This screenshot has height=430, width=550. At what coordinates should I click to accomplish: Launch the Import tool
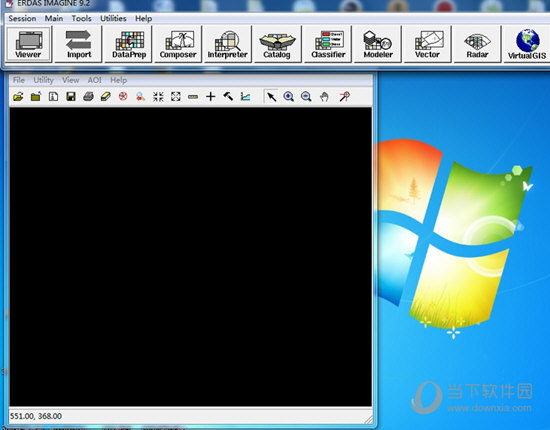(x=79, y=44)
